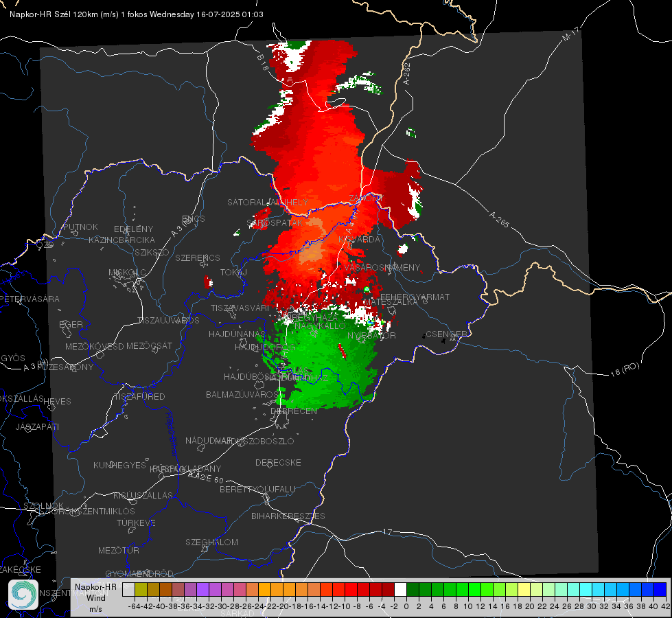Select the MEZŐTÚR label
672x618 pixels.
(x=119, y=551)
